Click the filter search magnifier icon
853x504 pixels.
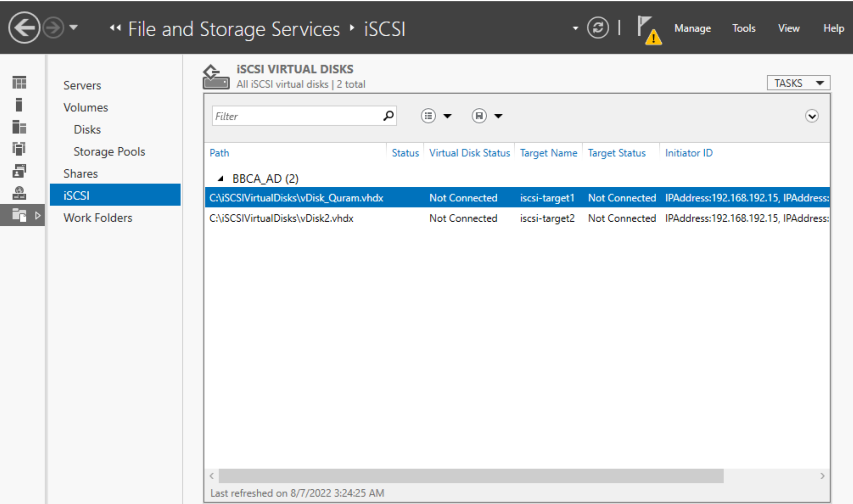pos(388,115)
